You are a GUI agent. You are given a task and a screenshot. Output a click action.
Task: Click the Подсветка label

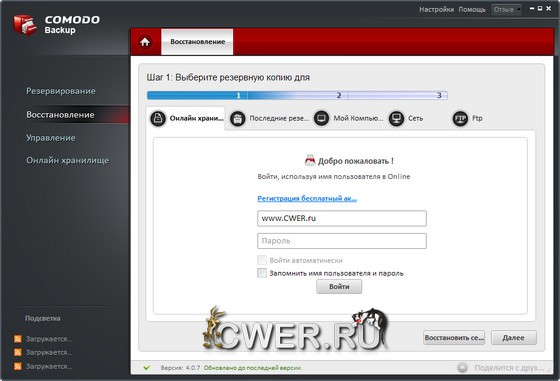click(42, 318)
